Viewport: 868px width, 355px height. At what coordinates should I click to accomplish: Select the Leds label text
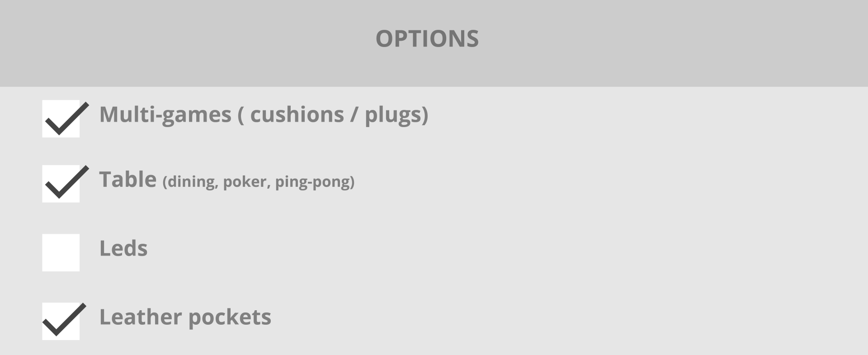click(x=123, y=248)
